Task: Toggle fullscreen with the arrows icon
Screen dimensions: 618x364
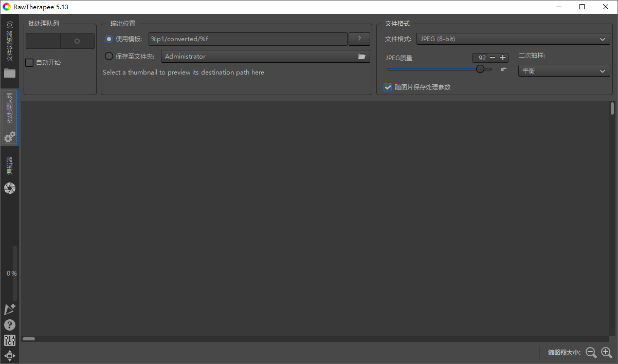Action: click(x=10, y=355)
